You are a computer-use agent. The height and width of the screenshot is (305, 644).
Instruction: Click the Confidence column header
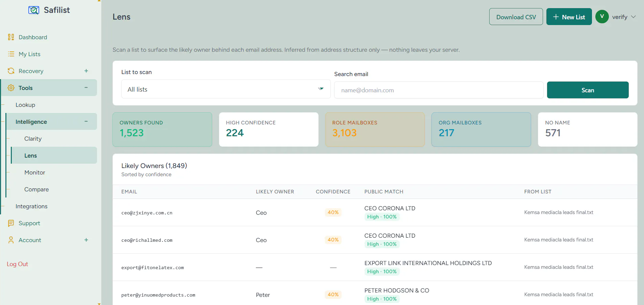click(333, 192)
